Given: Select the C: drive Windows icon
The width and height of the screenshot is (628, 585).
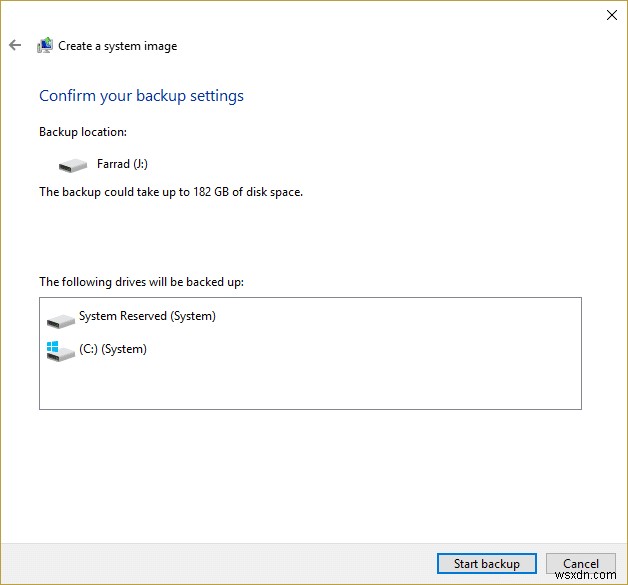Looking at the screenshot, I should (60, 351).
